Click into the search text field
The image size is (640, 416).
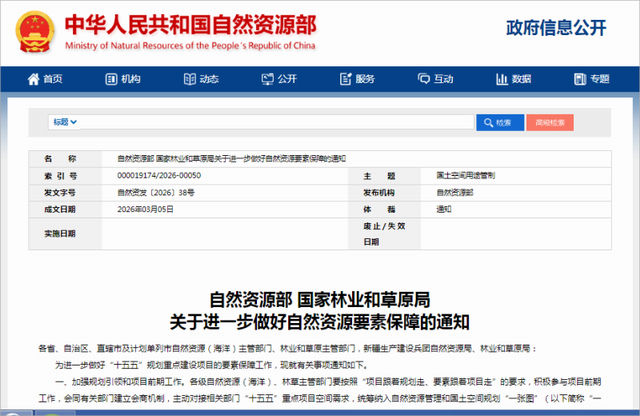[x=277, y=122]
